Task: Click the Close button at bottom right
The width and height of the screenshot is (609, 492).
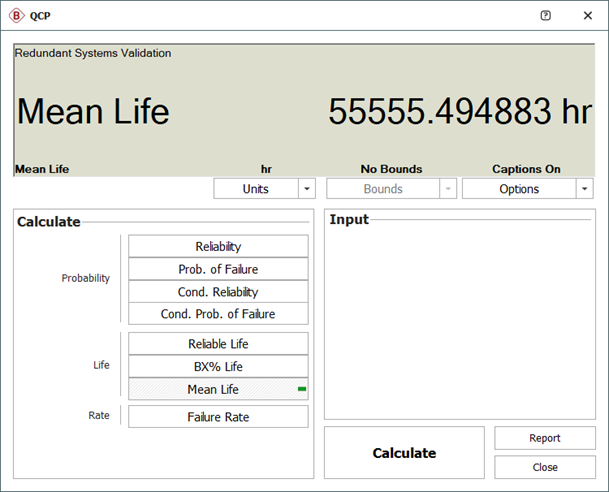Action: coord(545,467)
